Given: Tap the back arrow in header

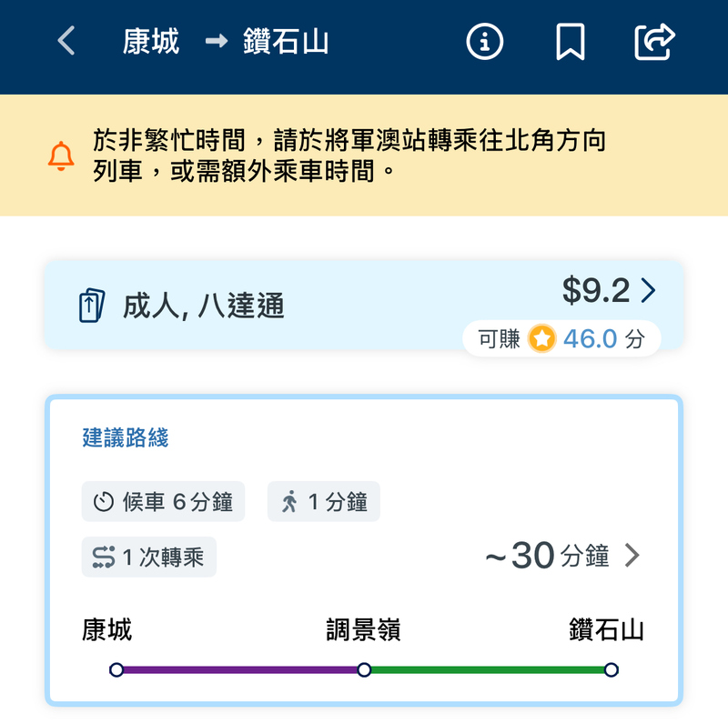Looking at the screenshot, I should pos(66,41).
